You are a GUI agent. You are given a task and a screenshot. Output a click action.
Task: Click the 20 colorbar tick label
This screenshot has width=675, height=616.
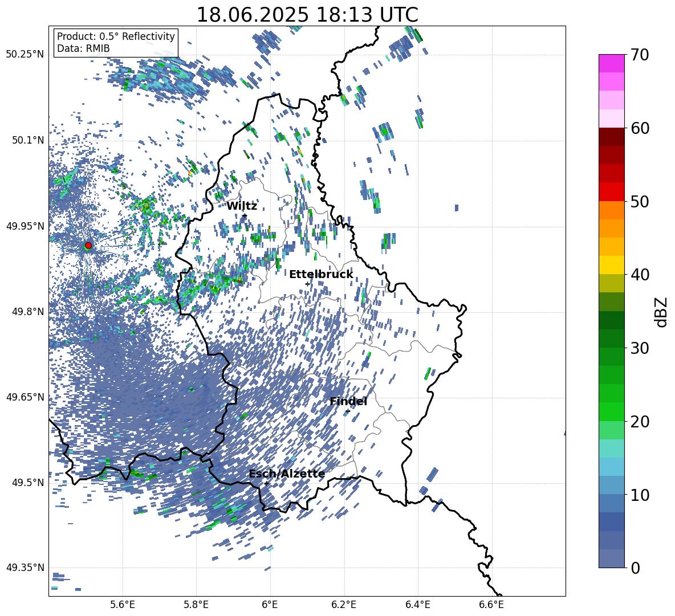pos(640,421)
